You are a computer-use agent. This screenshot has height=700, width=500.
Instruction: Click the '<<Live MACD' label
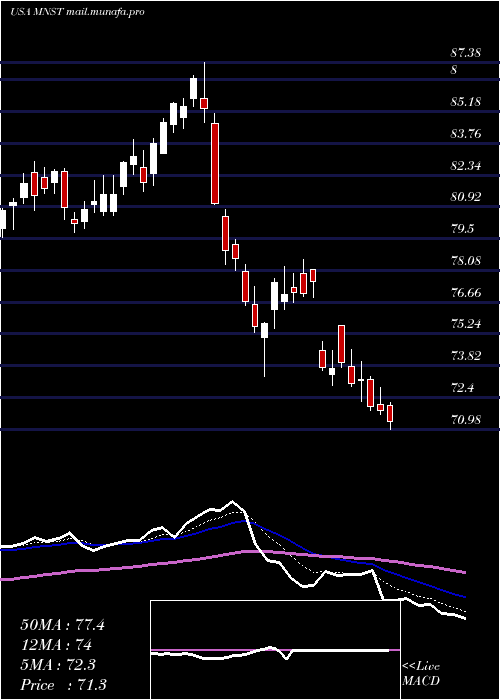point(421,674)
